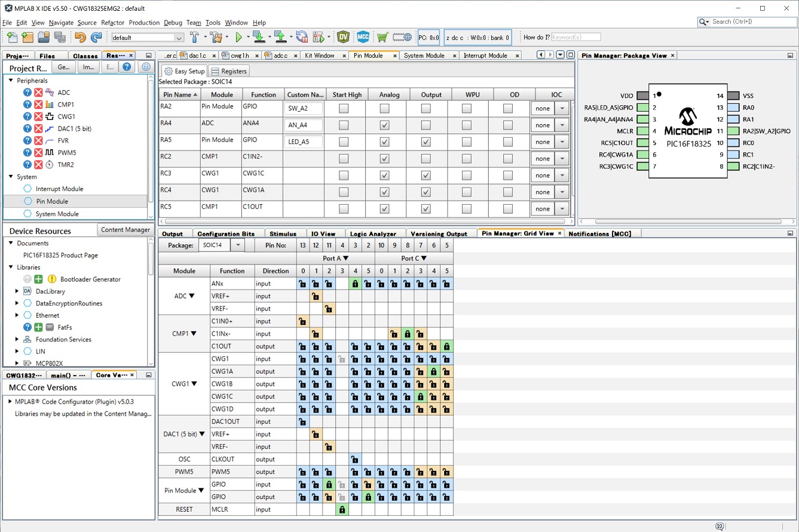The height and width of the screenshot is (532, 799).
Task: Enable WPU checkbox for RC2
Action: click(x=467, y=159)
